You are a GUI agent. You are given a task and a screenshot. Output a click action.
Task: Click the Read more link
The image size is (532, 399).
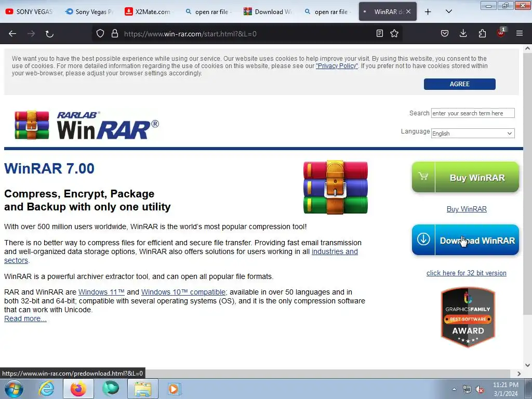[x=25, y=318]
